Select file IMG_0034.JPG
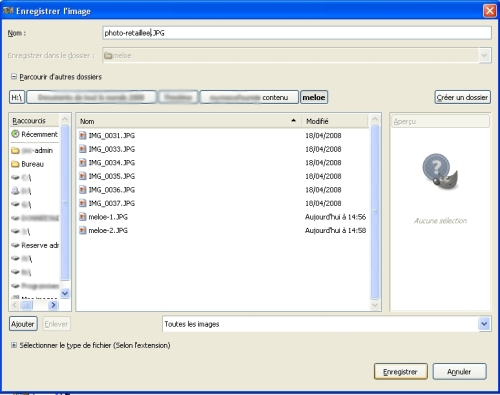Viewport: 500px width, 395px height. point(223,163)
